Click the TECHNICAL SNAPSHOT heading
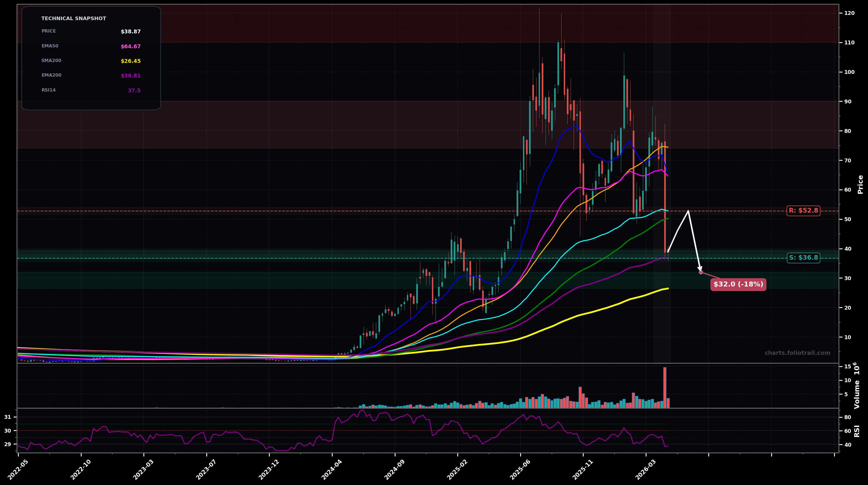Screen dimensions: 868x485 point(73,18)
